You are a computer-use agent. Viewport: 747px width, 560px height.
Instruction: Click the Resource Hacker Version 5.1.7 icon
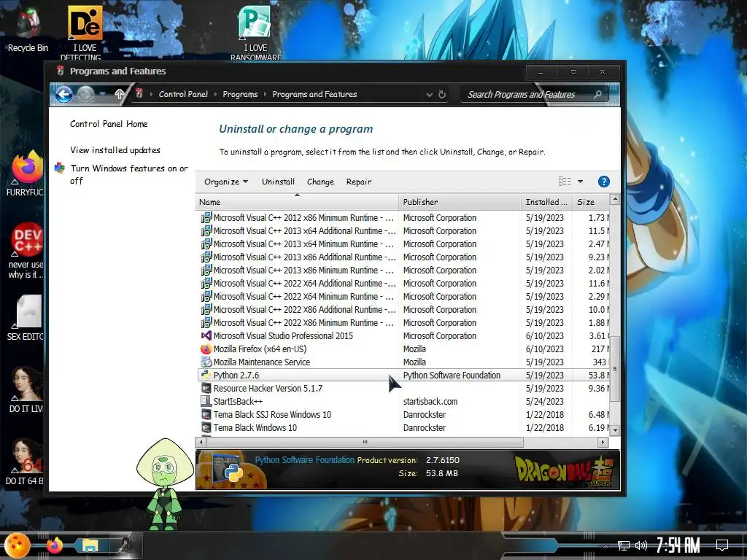coord(206,388)
